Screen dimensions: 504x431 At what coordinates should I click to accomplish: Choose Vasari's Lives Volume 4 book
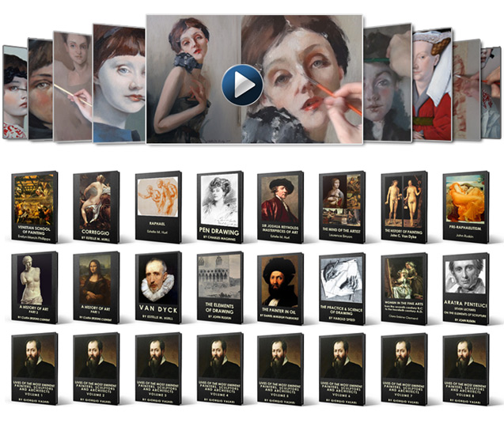click(220, 369)
